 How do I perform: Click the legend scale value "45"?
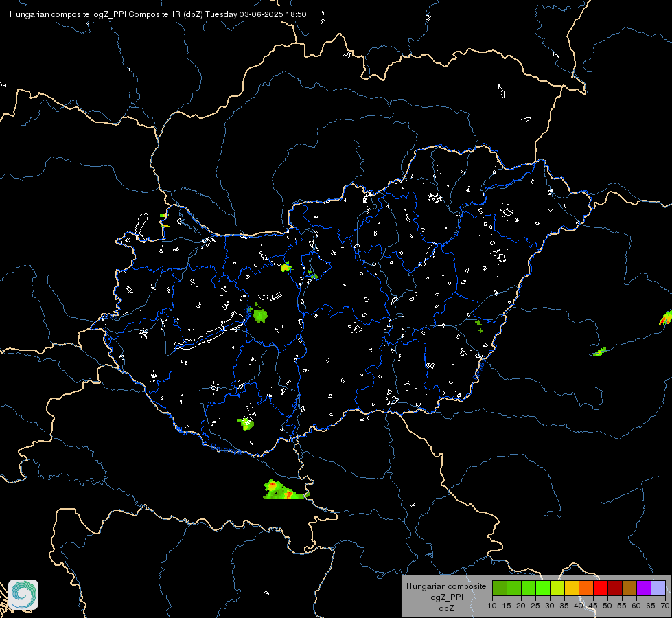coord(592,606)
